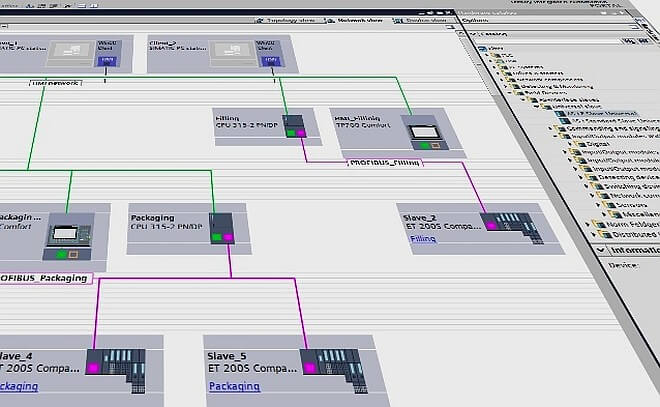Viewport: 660px width, 407px height.
Task: Click the green PROFINET port on Packaging CPU
Action: pyautogui.click(x=217, y=237)
